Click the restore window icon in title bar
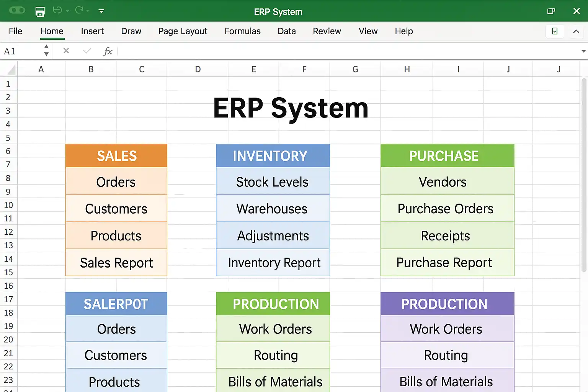The height and width of the screenshot is (392, 588). pos(551,11)
